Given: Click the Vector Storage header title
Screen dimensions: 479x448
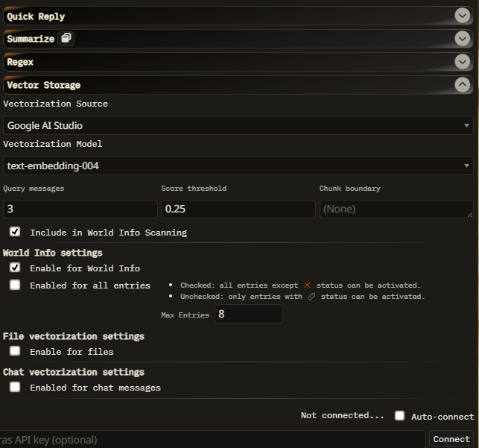Looking at the screenshot, I should pyautogui.click(x=44, y=85).
